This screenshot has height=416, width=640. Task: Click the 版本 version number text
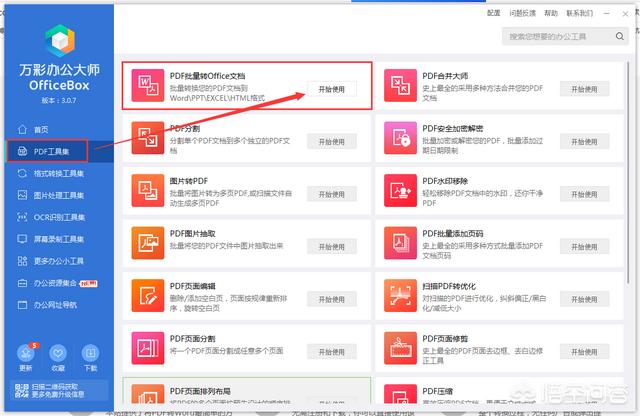tap(59, 100)
